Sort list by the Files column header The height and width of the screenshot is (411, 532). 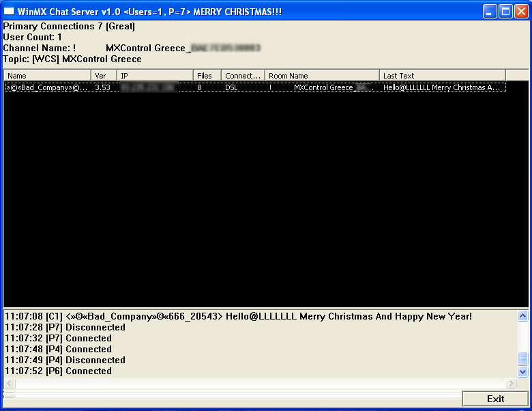[x=207, y=75]
